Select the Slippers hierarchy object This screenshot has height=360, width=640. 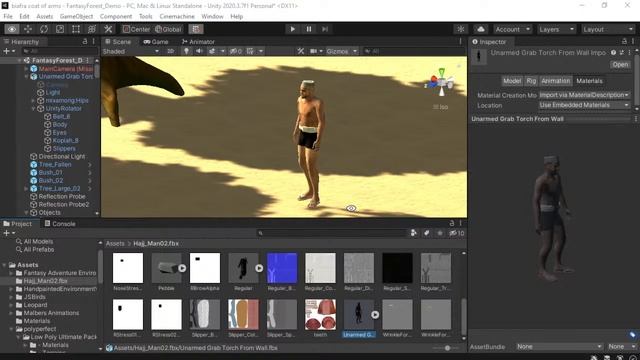coord(64,148)
